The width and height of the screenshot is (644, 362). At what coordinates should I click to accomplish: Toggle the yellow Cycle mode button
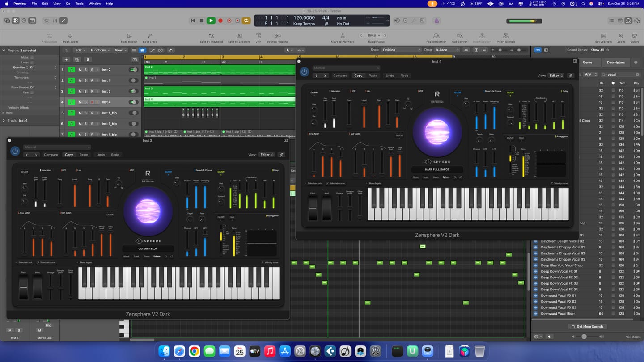pos(246,21)
